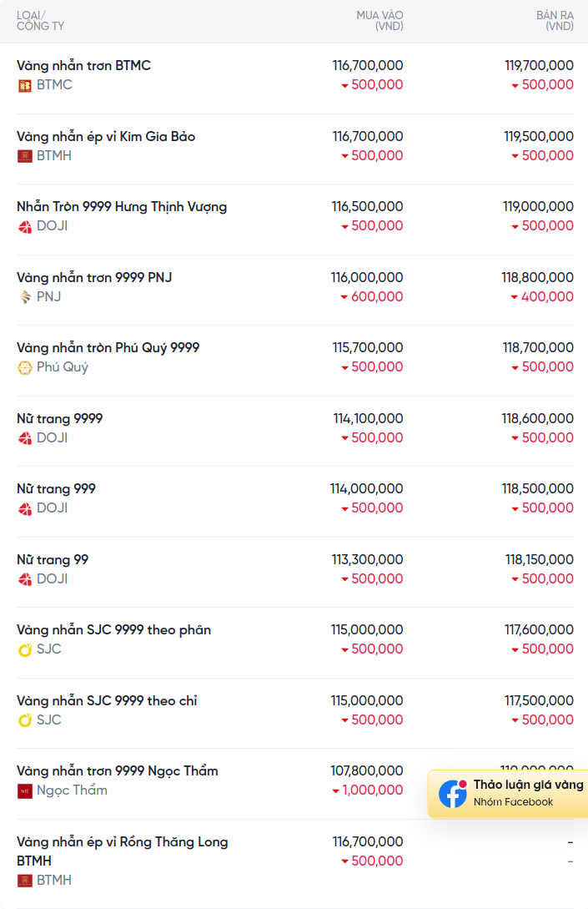The width and height of the screenshot is (588, 909).
Task: Open Nhẫn Tròn 9999 Hưng Thịnh Vượng
Action: (x=122, y=207)
